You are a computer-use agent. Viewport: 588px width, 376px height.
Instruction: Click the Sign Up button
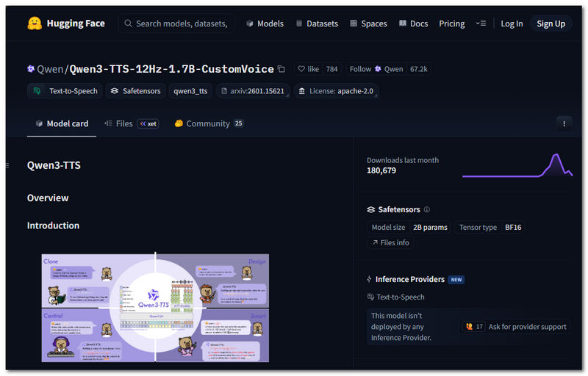click(x=551, y=23)
